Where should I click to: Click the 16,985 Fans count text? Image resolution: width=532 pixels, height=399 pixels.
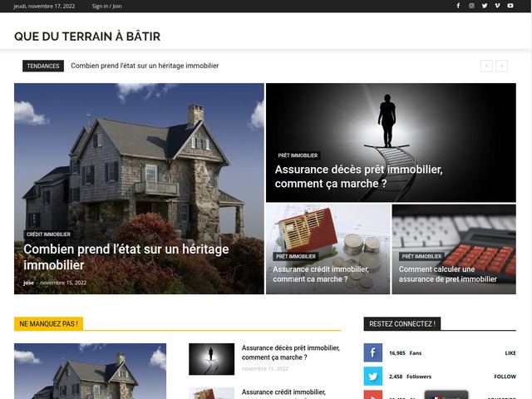click(x=405, y=352)
